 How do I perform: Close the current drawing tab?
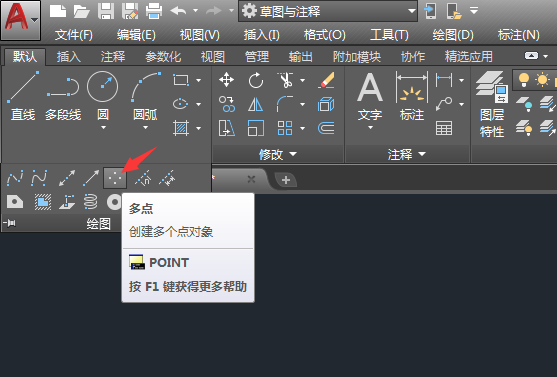251,179
